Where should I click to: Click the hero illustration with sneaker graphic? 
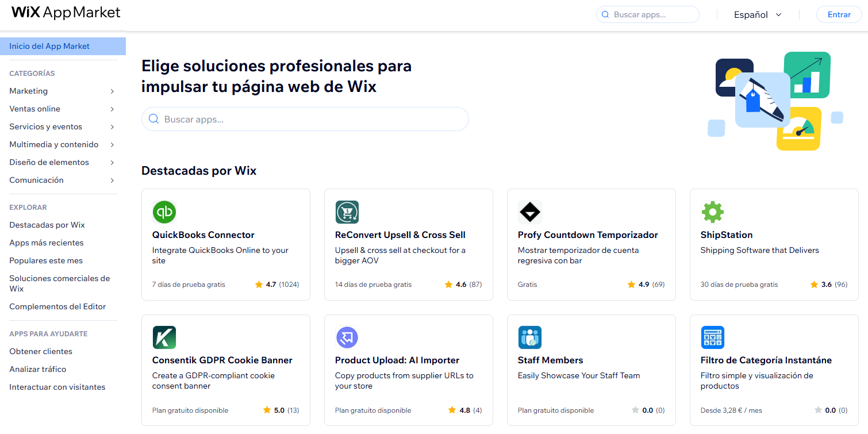(775, 101)
